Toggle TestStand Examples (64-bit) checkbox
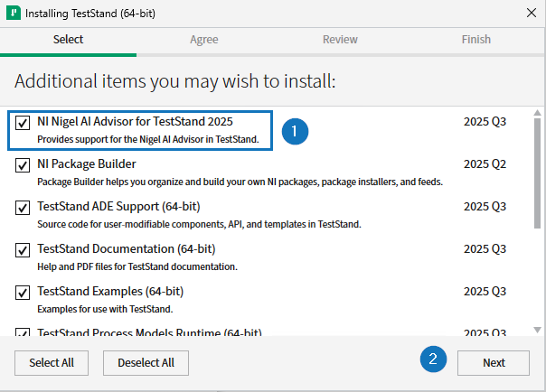546x392 pixels. pos(23,293)
